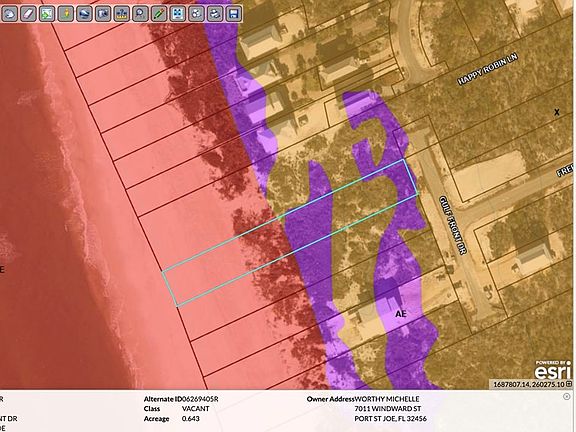
Task: Close the parcel info panel
Action: (x=566, y=396)
